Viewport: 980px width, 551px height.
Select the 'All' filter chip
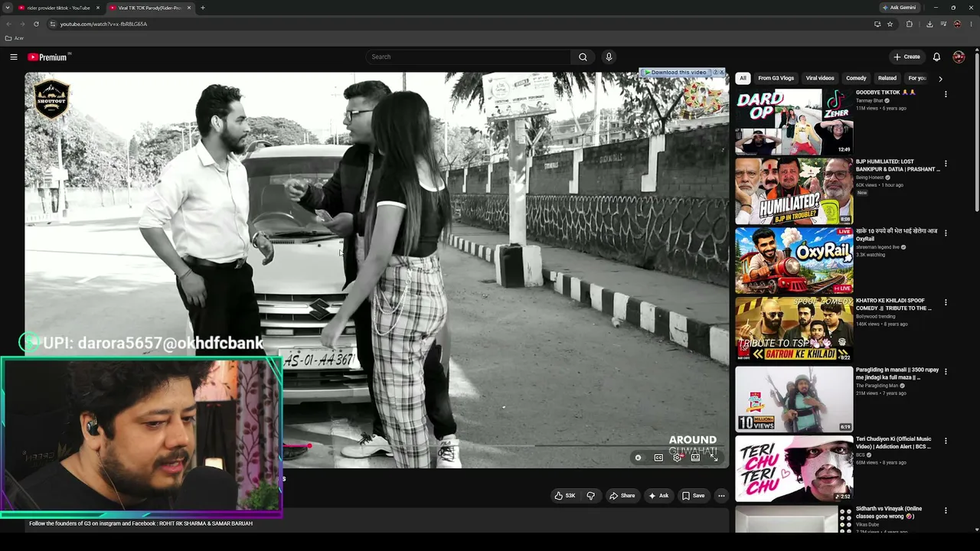point(743,78)
